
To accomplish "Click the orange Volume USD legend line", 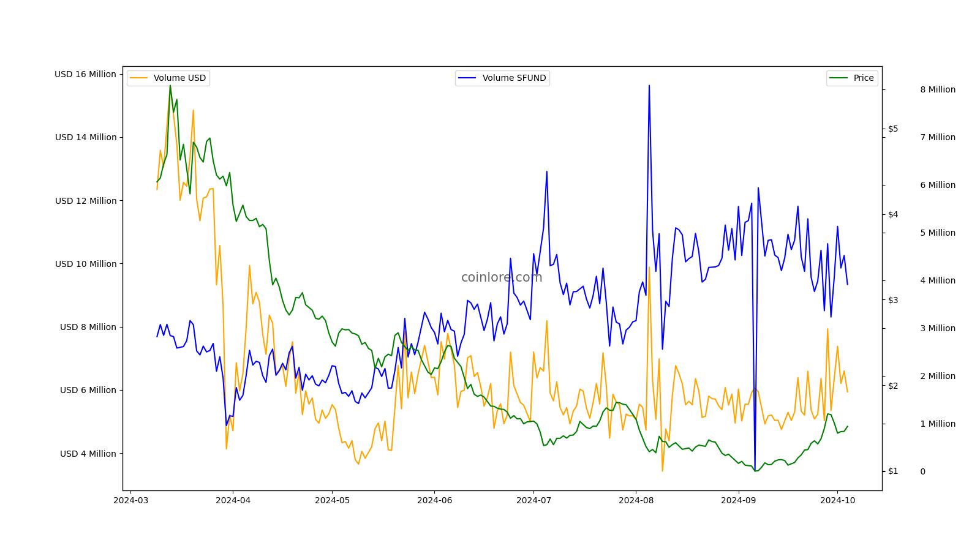I will (x=139, y=78).
